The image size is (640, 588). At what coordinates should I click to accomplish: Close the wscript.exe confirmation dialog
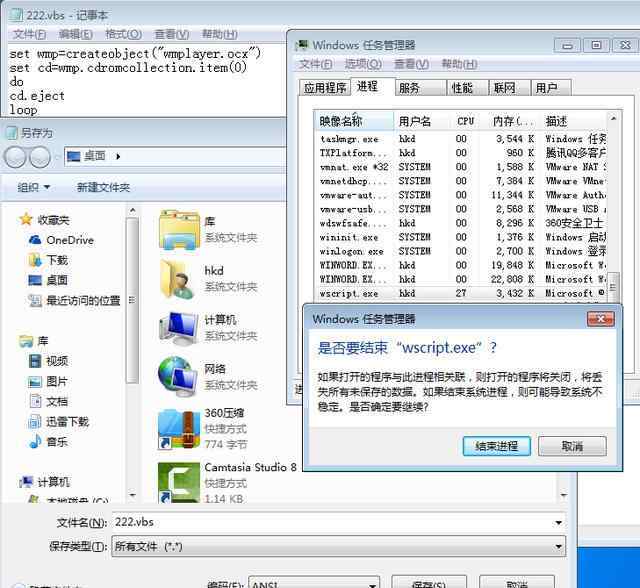[x=600, y=319]
